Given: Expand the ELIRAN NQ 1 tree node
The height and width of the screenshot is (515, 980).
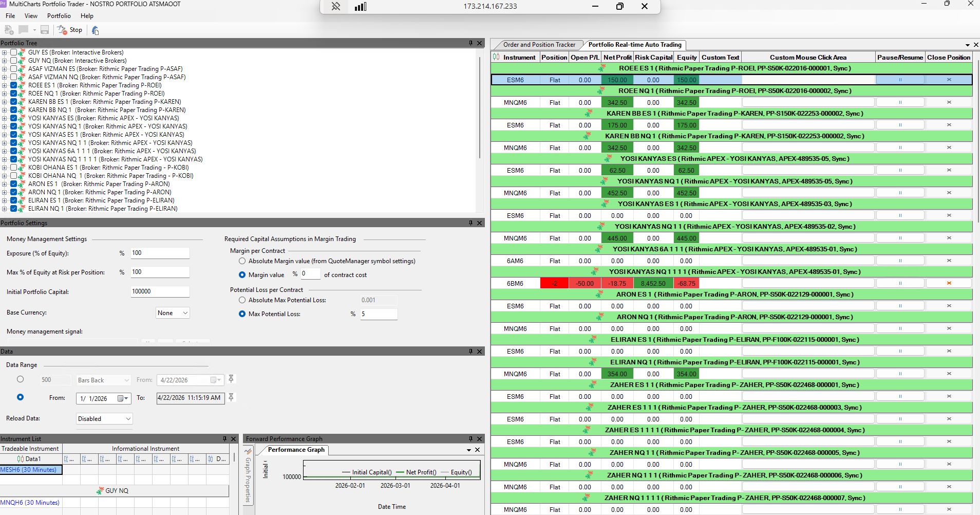Looking at the screenshot, I should click(4, 209).
